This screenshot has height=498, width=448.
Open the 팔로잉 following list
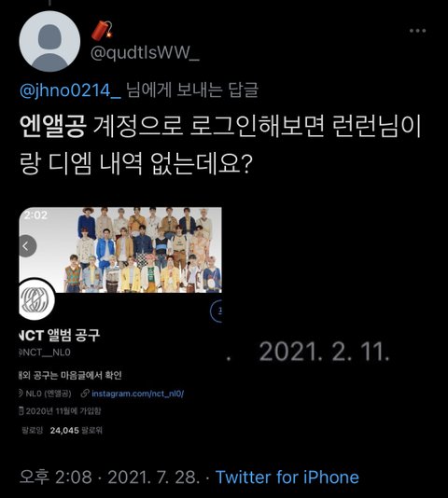point(32,431)
